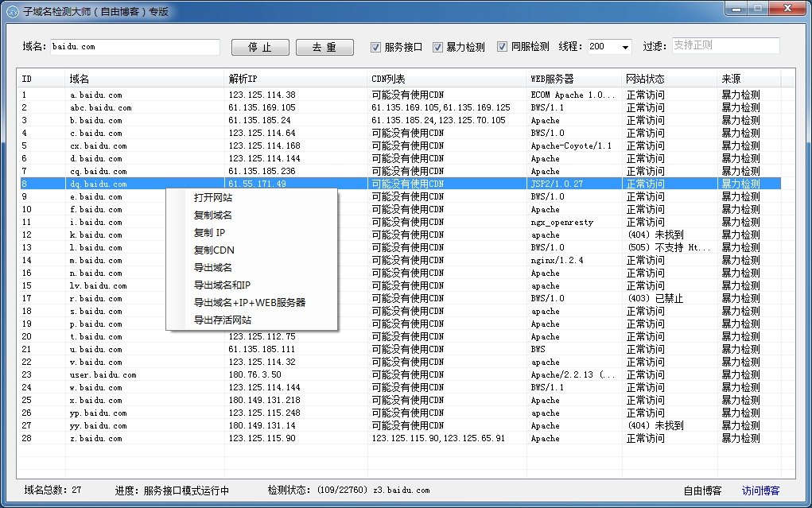Select 导出域名和IP menu item
The image size is (812, 508).
tap(222, 285)
